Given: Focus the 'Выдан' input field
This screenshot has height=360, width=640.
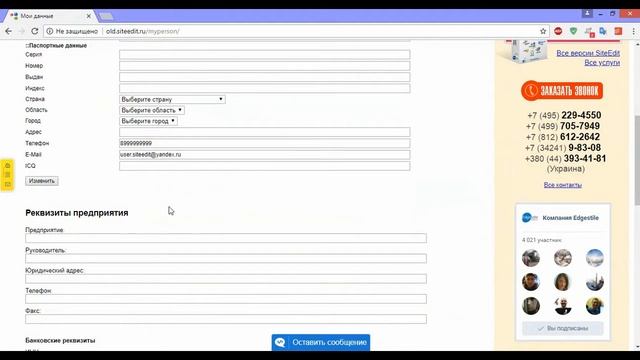Looking at the screenshot, I should pos(264,77).
